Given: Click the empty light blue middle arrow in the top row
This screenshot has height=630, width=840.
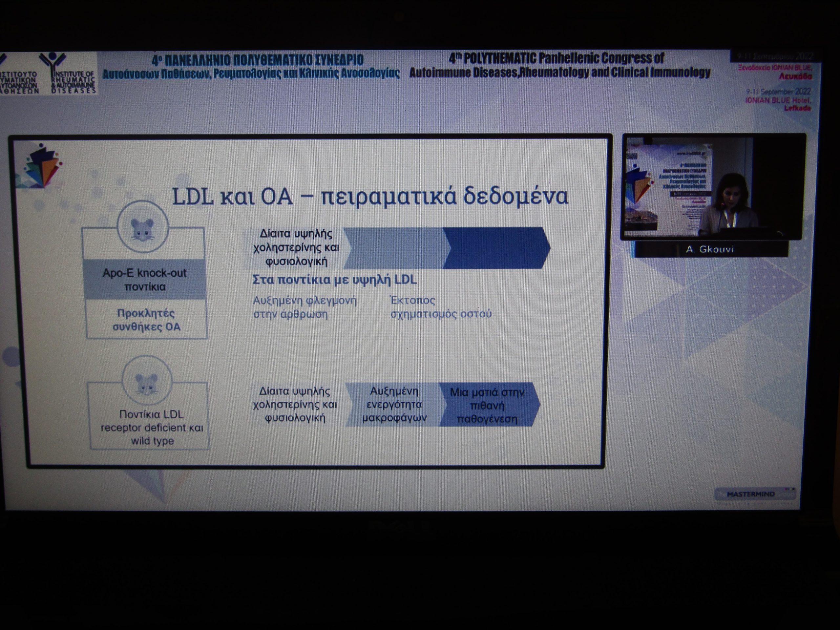Looking at the screenshot, I should point(397,248).
